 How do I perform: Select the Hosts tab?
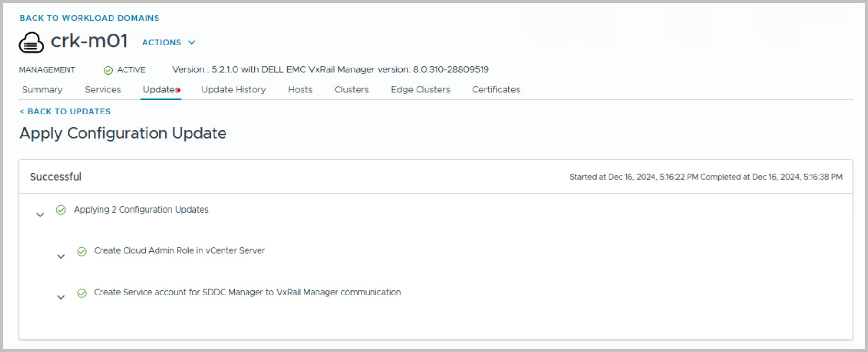pos(300,90)
